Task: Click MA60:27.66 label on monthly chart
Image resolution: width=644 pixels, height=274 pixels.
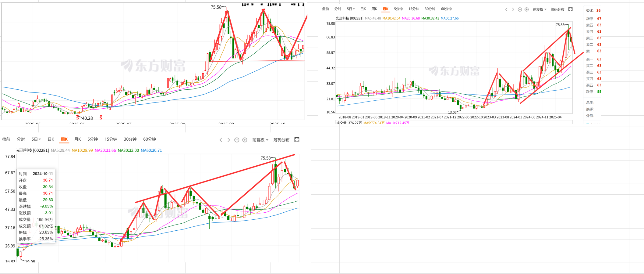Action: (450, 18)
